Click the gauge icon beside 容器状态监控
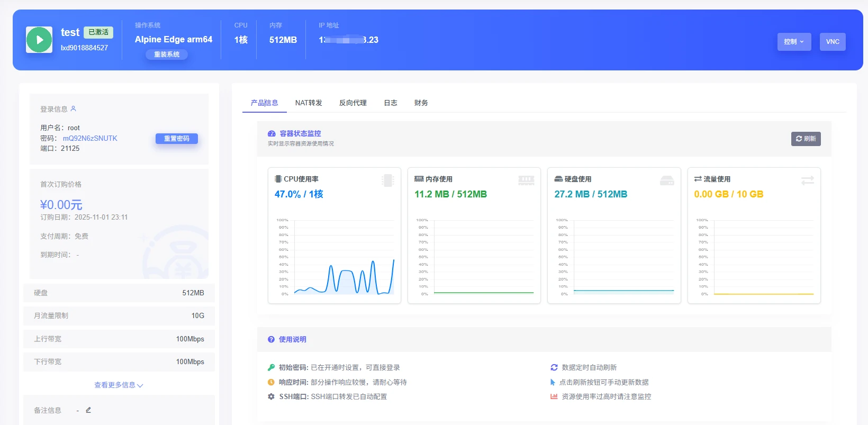 272,134
